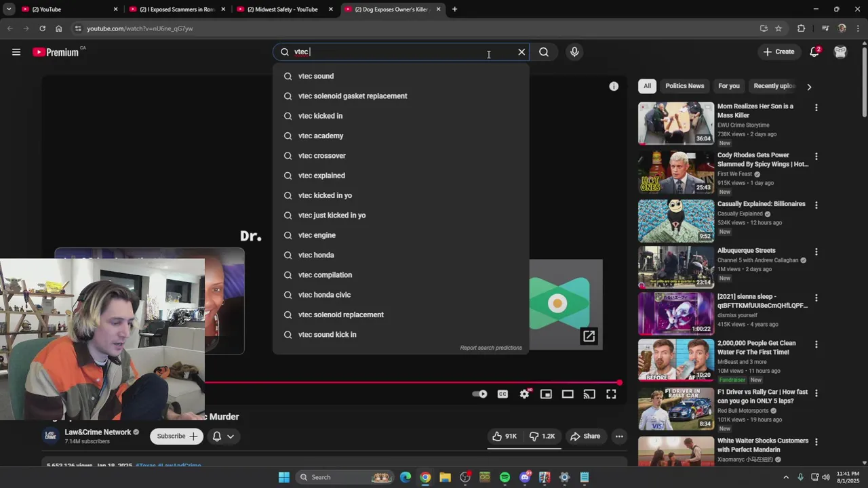Select the Recently uploaded filter chip
The image size is (868, 488).
click(774, 86)
